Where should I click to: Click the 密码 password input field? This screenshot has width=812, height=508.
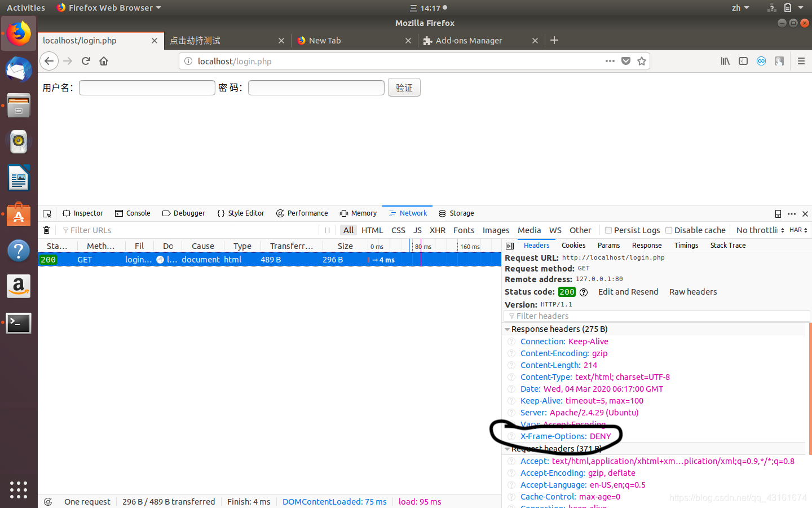[316, 87]
